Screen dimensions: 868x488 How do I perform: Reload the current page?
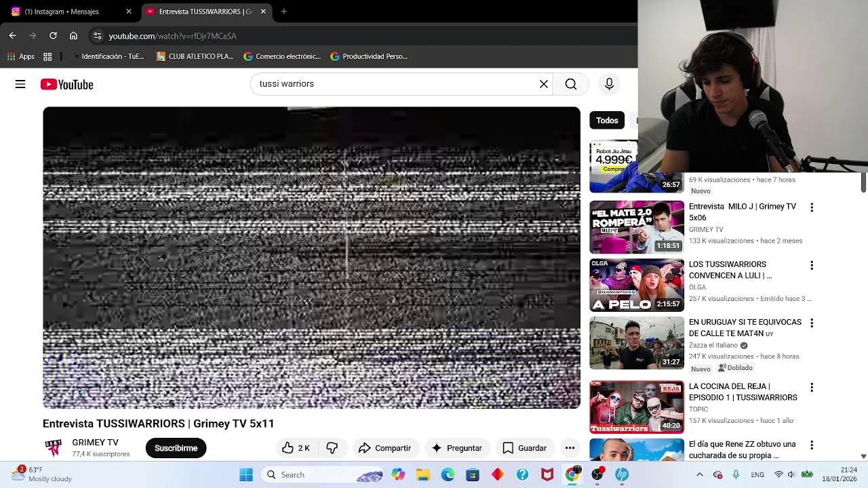53,36
